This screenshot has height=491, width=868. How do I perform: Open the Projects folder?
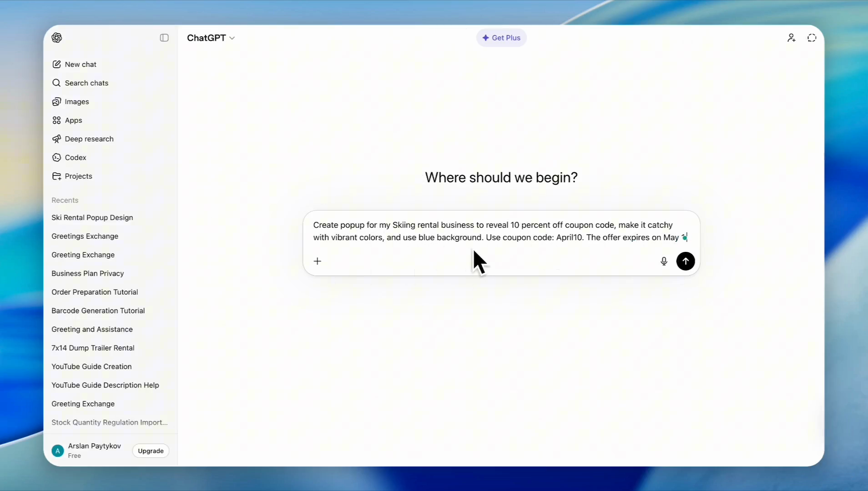click(78, 176)
